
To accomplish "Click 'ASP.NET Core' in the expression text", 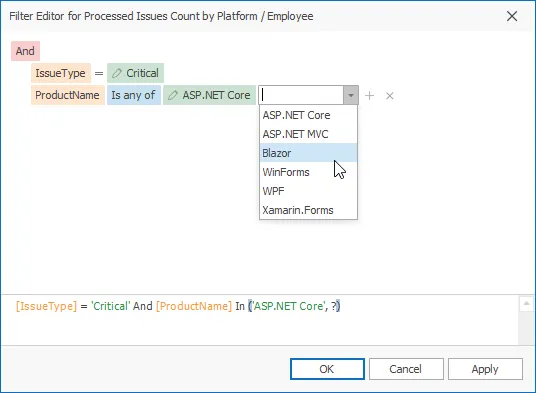I will [x=289, y=306].
